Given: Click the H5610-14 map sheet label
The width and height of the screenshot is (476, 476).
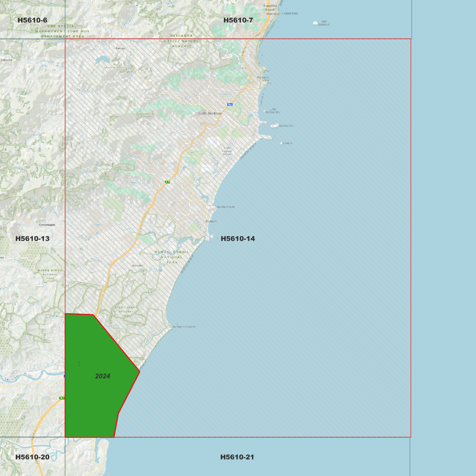Looking at the screenshot, I should coord(238,238).
